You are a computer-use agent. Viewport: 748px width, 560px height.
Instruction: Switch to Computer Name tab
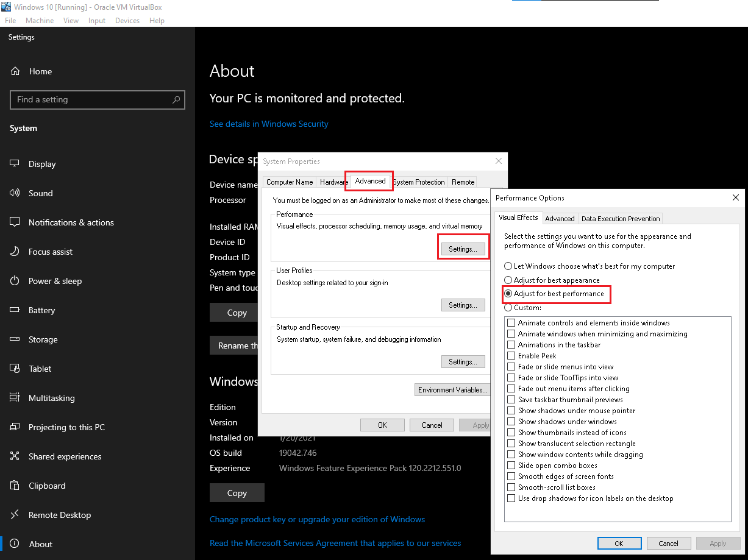pyautogui.click(x=290, y=182)
